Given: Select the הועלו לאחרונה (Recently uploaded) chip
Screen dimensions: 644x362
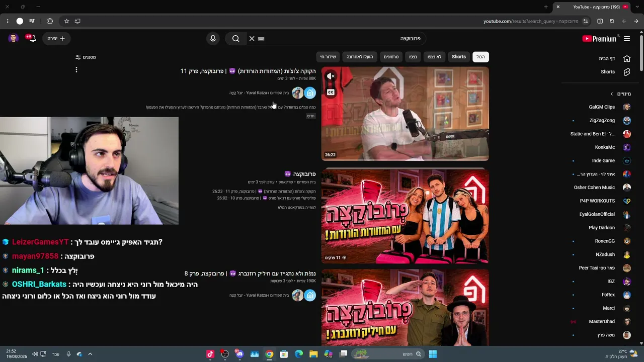Looking at the screenshot, I should (x=360, y=57).
